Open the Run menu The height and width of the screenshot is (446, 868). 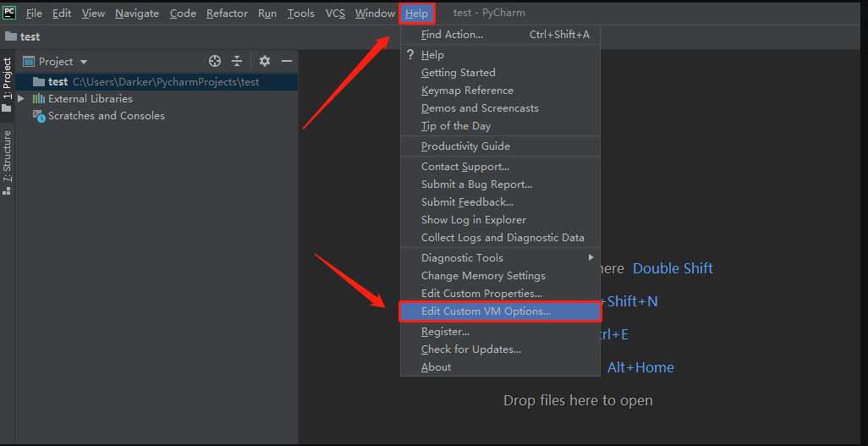point(267,14)
